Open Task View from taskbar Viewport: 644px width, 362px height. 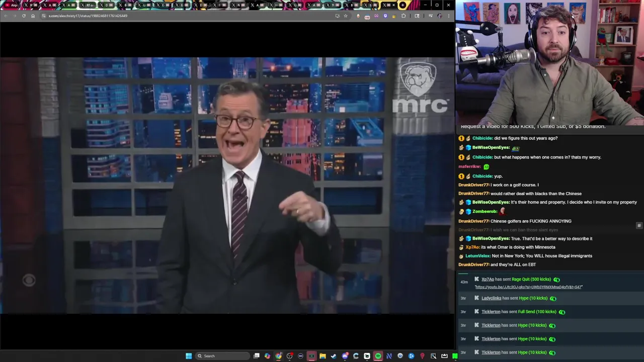pos(257,356)
